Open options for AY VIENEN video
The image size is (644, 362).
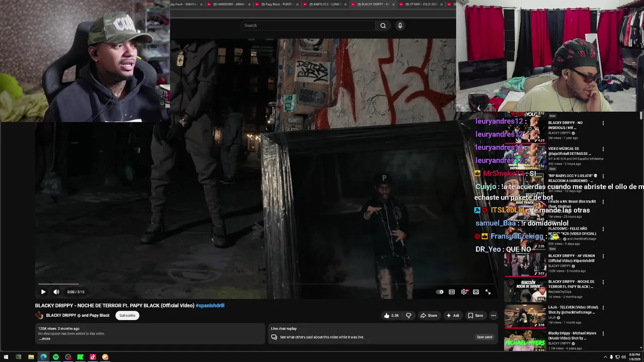pos(603,256)
